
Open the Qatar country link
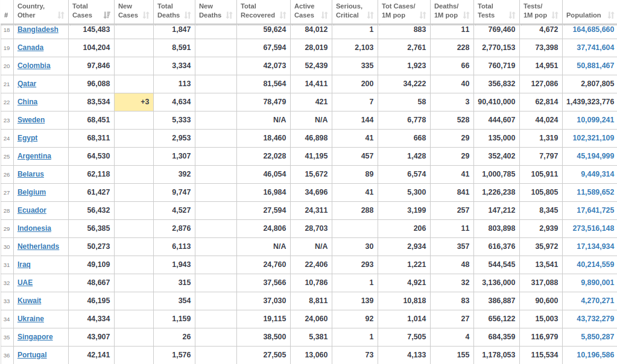(x=27, y=84)
